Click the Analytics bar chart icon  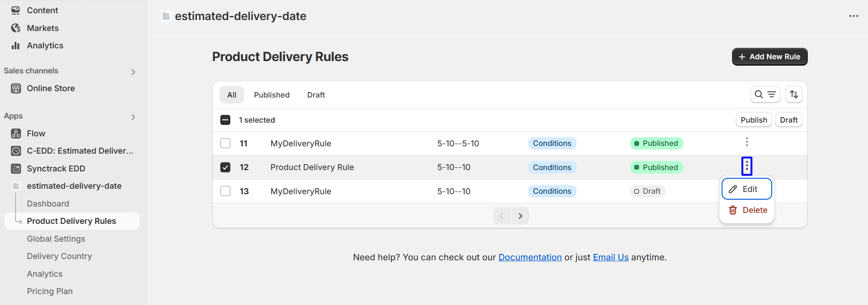(16, 46)
